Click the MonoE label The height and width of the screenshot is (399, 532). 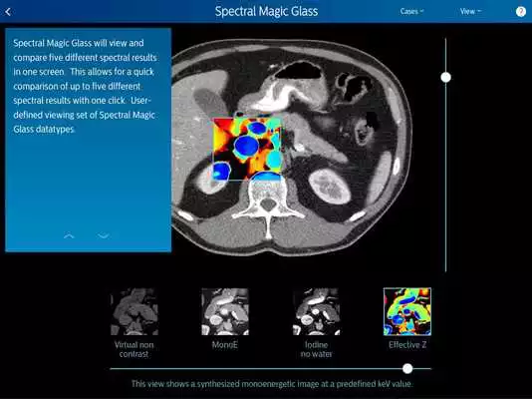[x=224, y=345]
